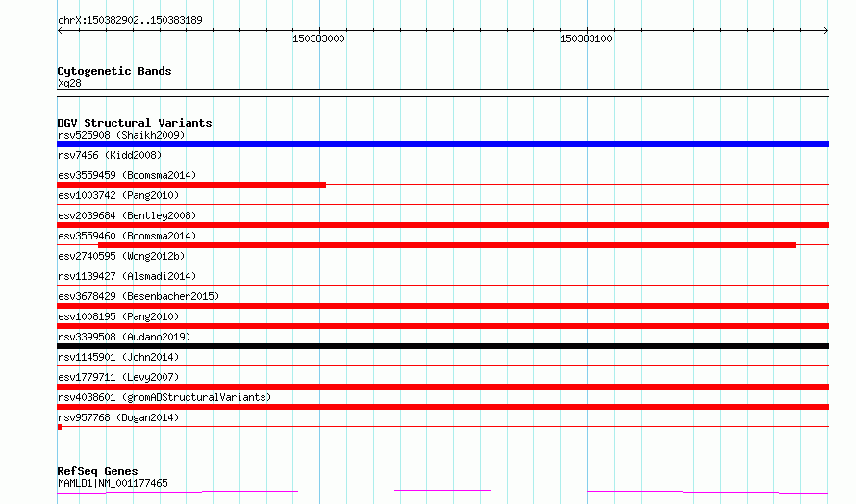This screenshot has height=504, width=856.
Task: Click the red esv1008195 variant bar
Action: [x=442, y=326]
